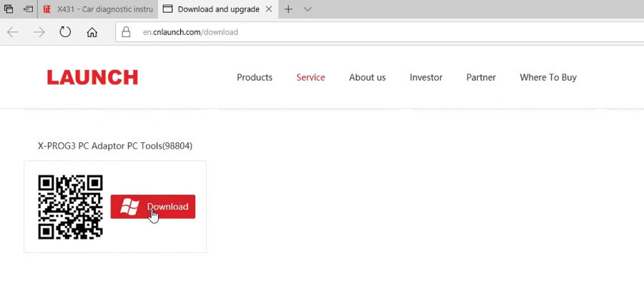644x306 pixels.
Task: Close the Download and upgrade tab
Action: click(x=268, y=9)
